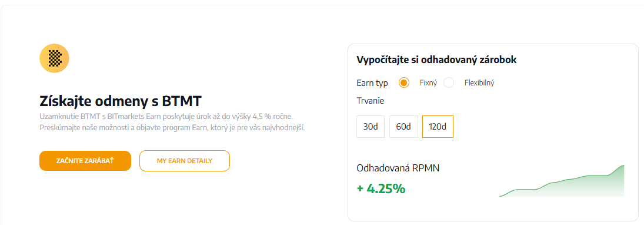The width and height of the screenshot is (644, 225).
Task: Click the Trvanie label
Action: 370,100
